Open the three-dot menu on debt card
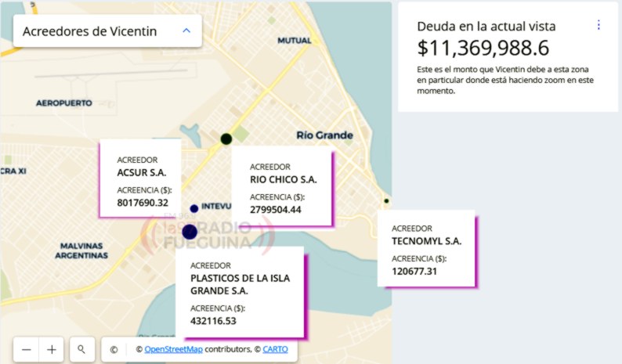This screenshot has height=364, width=622. coord(598,25)
